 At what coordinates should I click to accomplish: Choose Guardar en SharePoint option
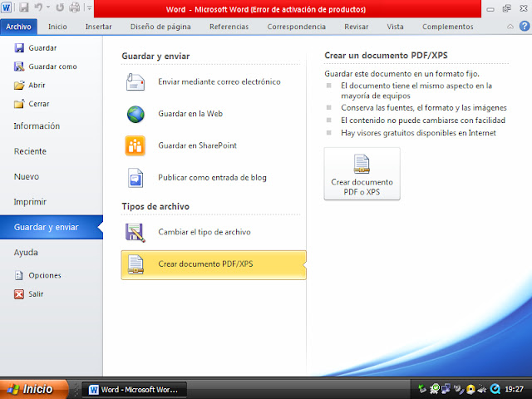(197, 145)
